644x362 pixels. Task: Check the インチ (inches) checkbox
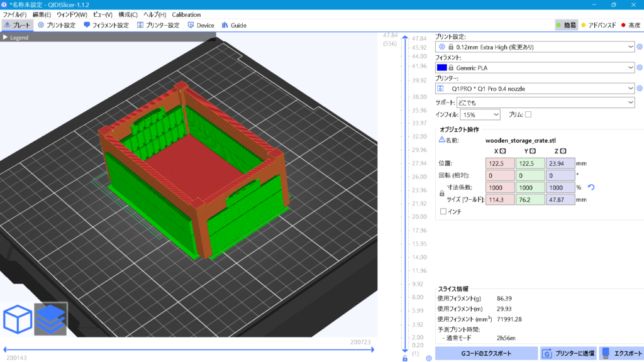click(443, 211)
